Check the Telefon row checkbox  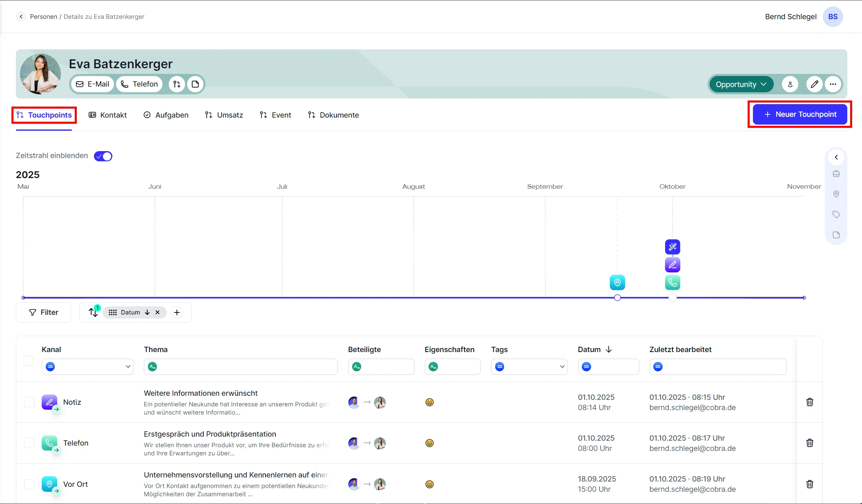pyautogui.click(x=29, y=443)
